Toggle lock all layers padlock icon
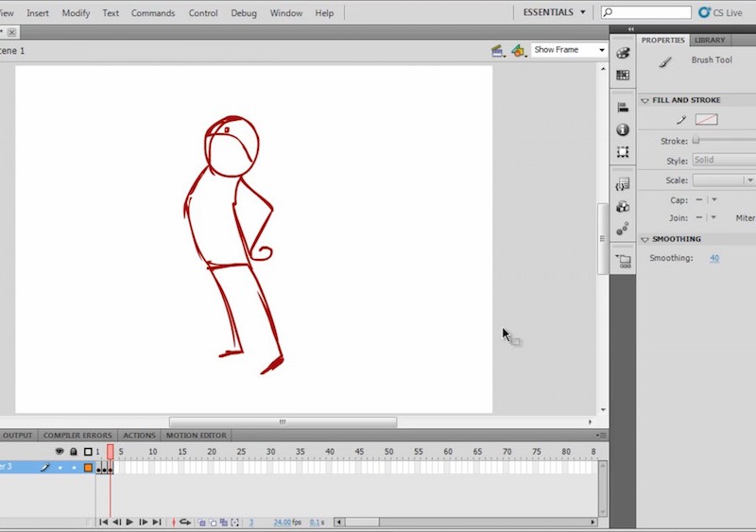Image resolution: width=756 pixels, height=532 pixels. point(74,452)
